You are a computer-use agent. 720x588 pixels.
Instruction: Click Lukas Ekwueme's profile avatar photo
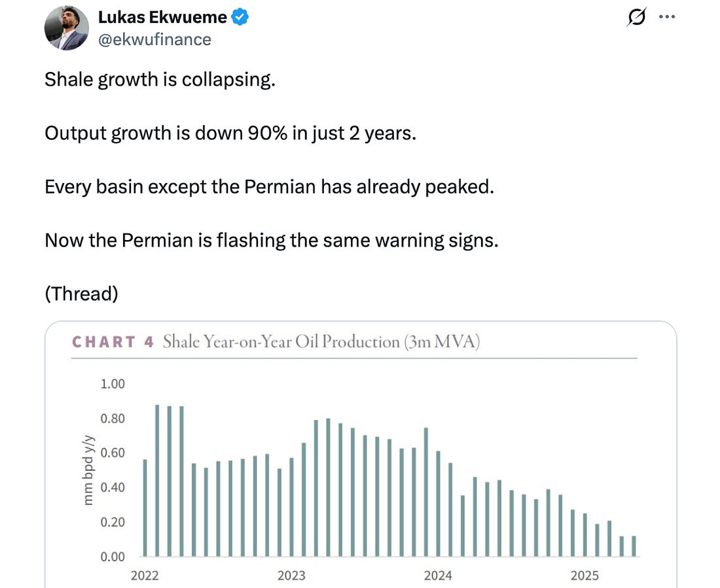[67, 29]
